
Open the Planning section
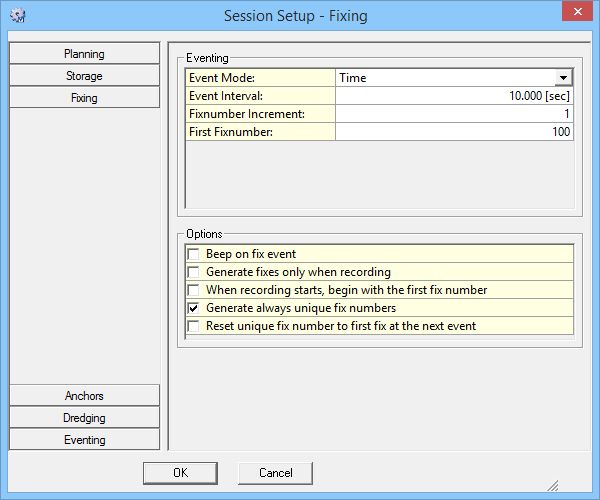84,54
